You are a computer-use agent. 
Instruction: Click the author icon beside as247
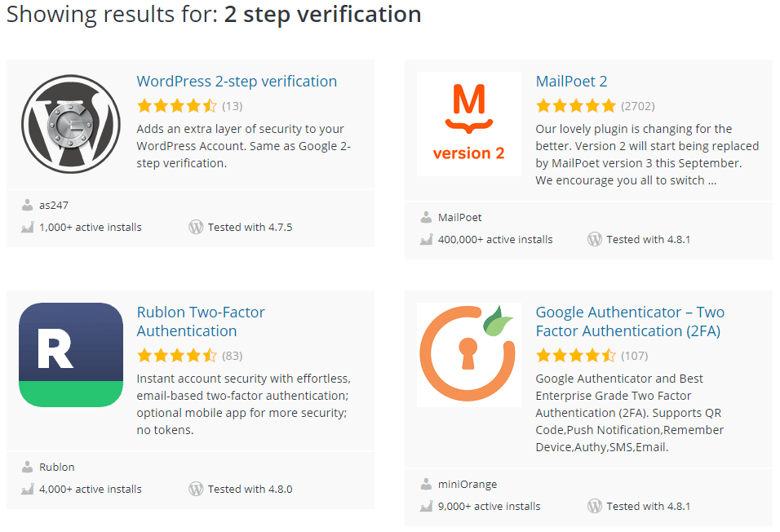[x=28, y=206]
